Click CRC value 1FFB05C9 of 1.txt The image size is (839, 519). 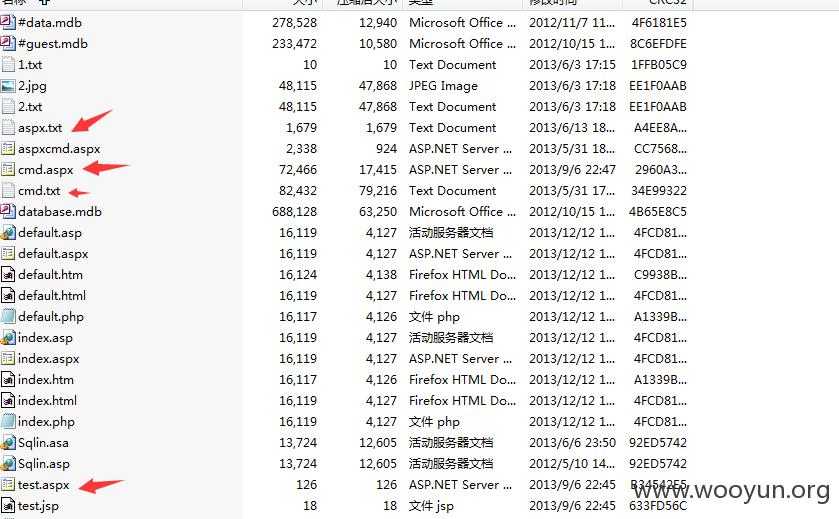[x=659, y=65]
